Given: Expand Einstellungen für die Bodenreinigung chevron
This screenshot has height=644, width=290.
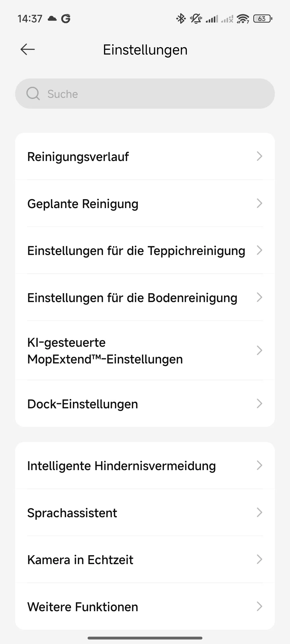Looking at the screenshot, I should (259, 297).
